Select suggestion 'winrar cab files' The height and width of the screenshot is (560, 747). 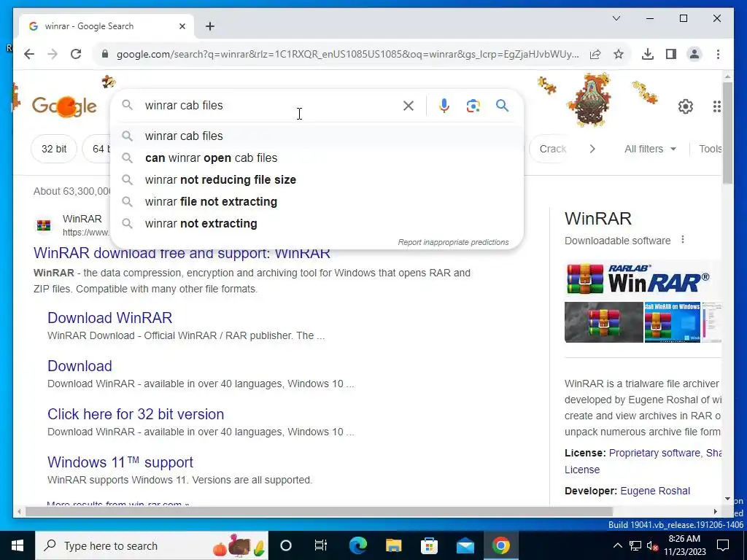tap(317, 136)
